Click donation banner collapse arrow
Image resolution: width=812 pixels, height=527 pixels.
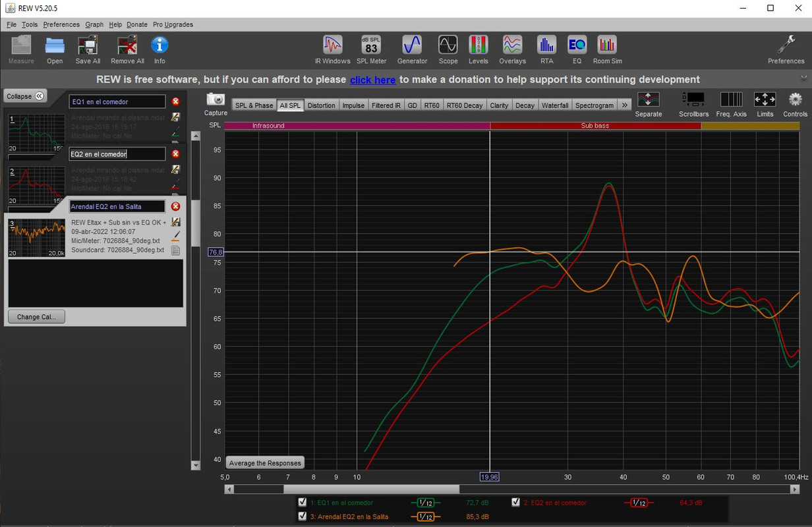tap(803, 78)
